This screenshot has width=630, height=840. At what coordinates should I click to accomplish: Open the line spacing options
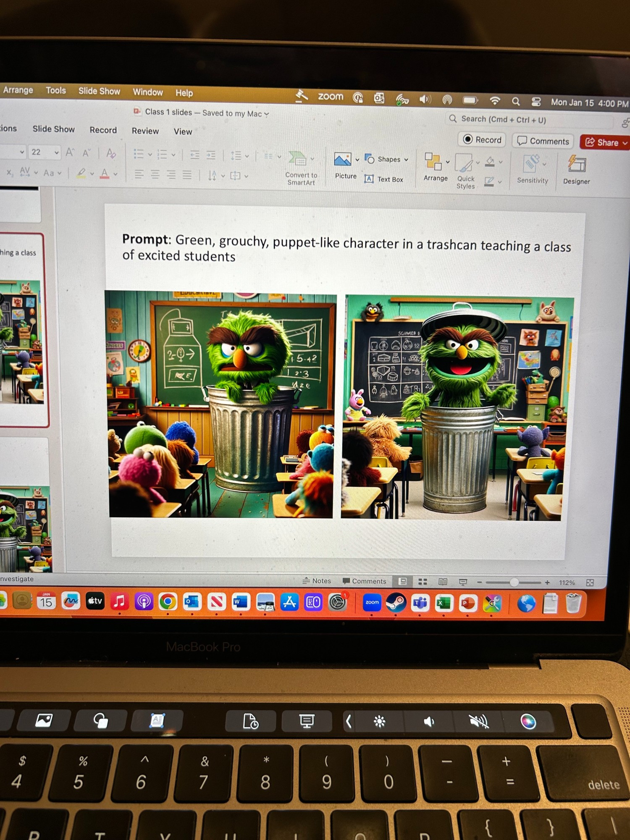(x=239, y=156)
